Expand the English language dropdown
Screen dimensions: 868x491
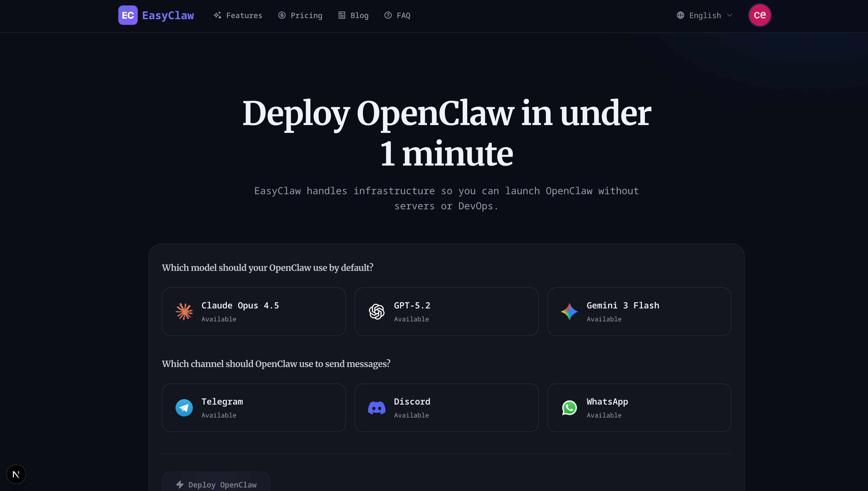704,15
